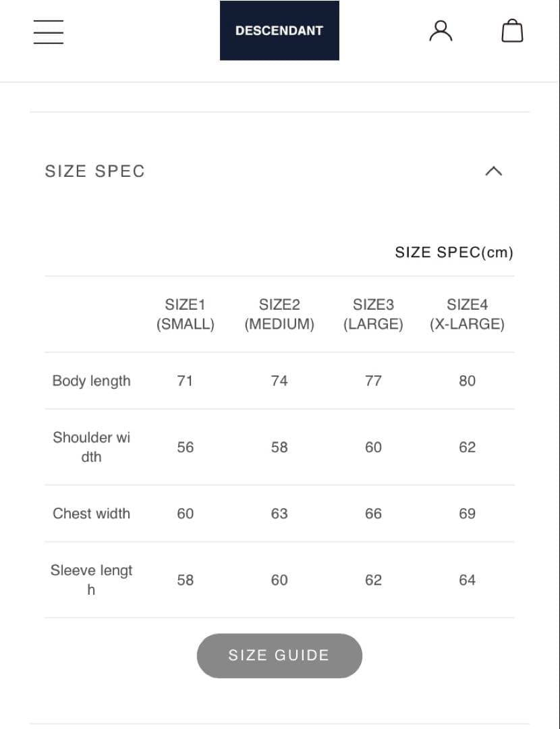Select the SIZE3 (LARGE) column header
The width and height of the screenshot is (560, 729).
tap(373, 315)
